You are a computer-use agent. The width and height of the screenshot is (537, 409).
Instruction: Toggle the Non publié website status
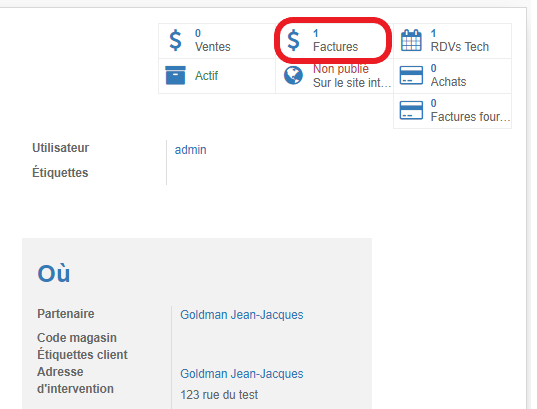[x=335, y=76]
